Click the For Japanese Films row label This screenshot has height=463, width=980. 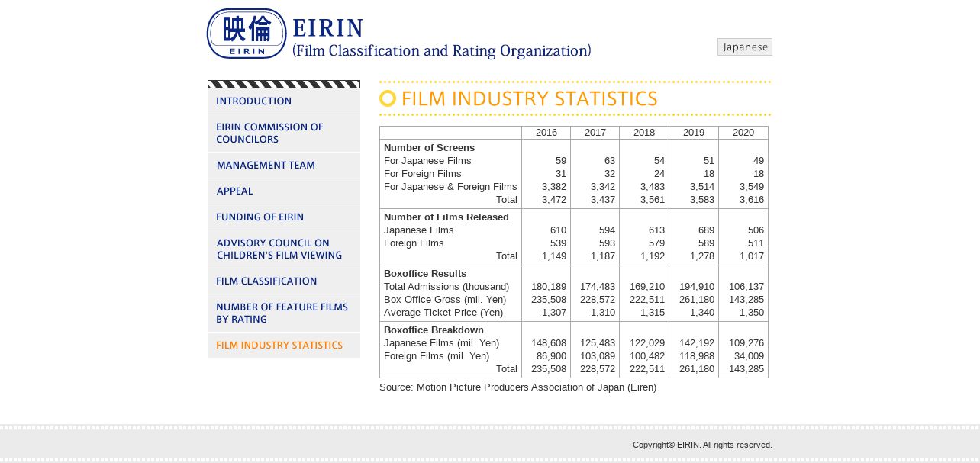point(427,161)
